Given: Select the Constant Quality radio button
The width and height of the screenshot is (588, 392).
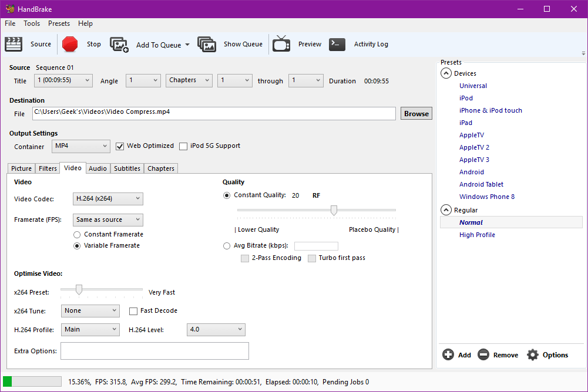Looking at the screenshot, I should click(227, 195).
